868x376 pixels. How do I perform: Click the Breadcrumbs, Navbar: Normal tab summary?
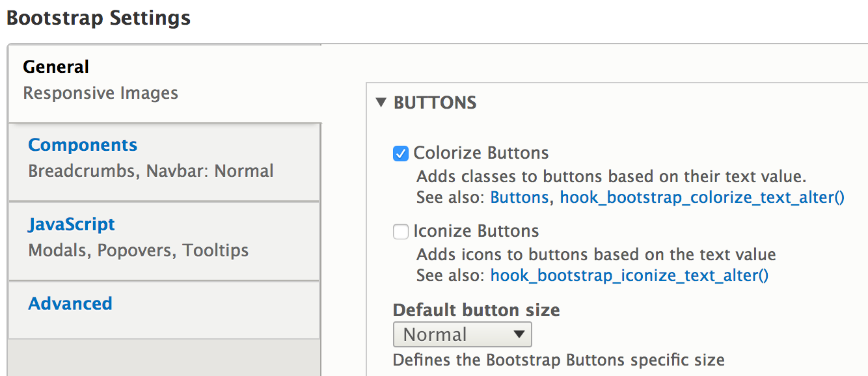point(151,171)
